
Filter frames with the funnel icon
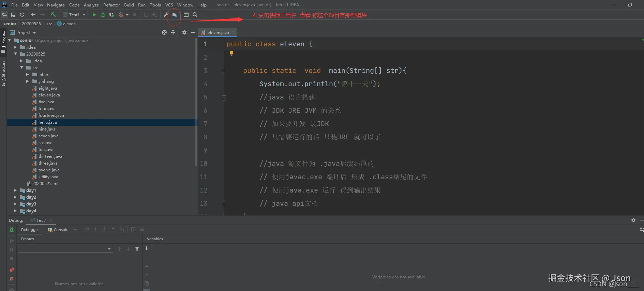point(137,249)
